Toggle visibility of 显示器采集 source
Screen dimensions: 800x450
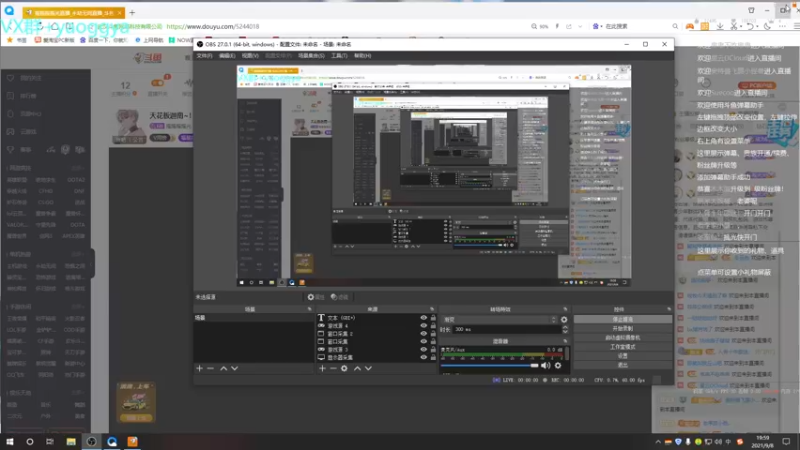(423, 357)
